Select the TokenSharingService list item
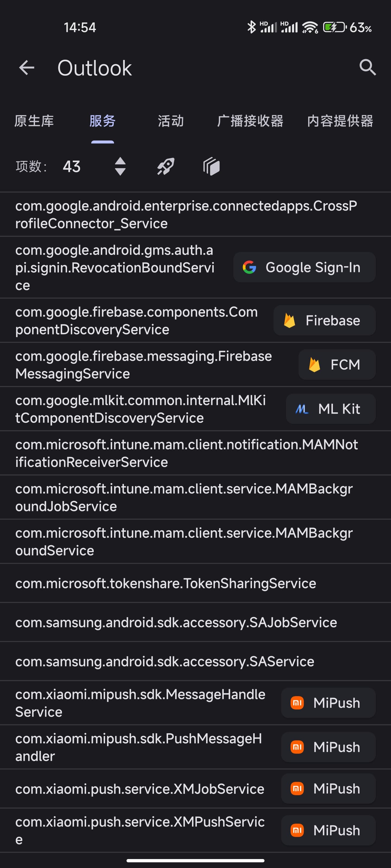This screenshot has width=391, height=868. (x=166, y=583)
